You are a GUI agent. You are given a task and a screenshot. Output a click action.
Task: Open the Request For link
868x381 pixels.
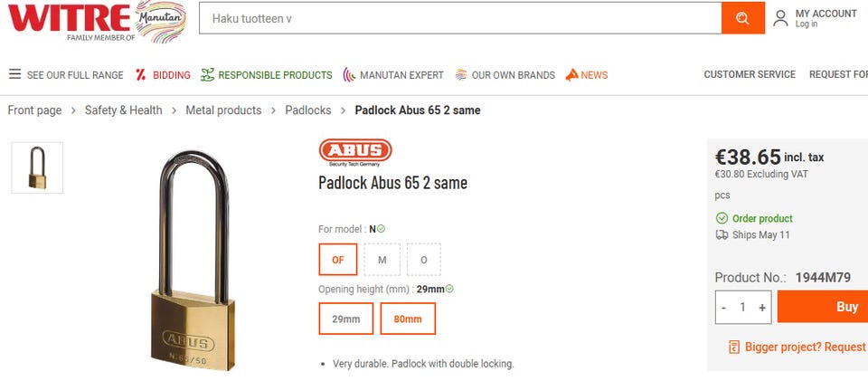[839, 74]
